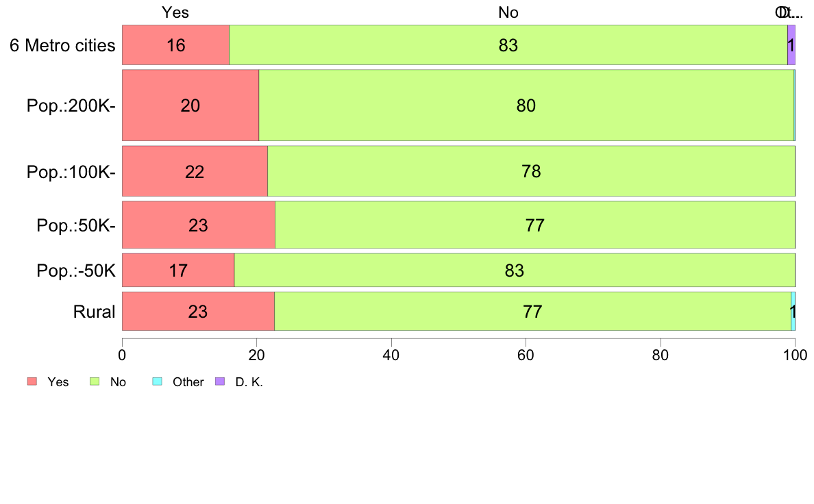Viewport: 814px width, 504px height.
Task: Select the red 23 segment of Pop.:50K- bar
Action: pyautogui.click(x=199, y=225)
